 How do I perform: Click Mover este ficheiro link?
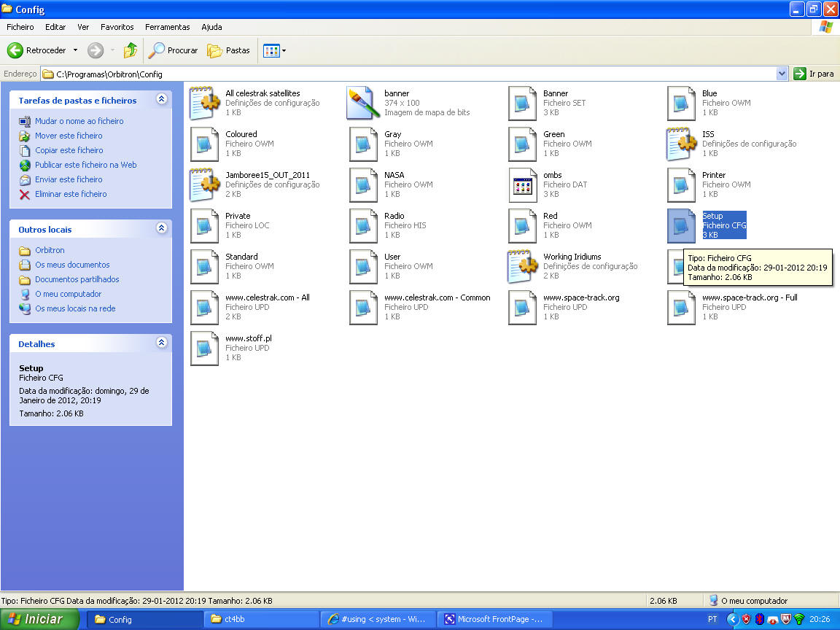pyautogui.click(x=69, y=136)
